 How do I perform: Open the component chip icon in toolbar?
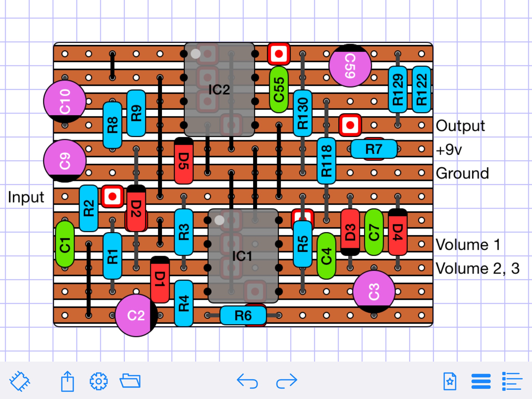click(x=20, y=381)
